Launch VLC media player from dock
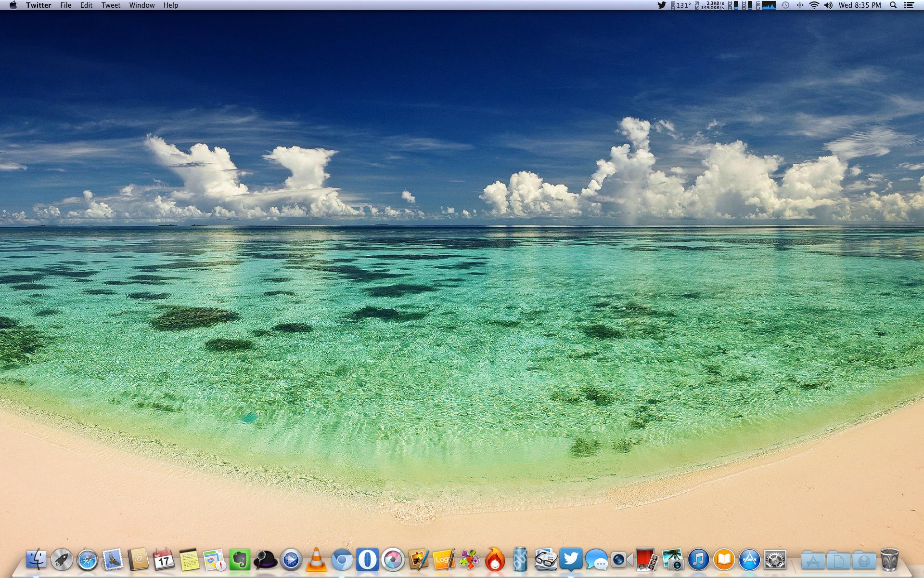 (x=316, y=560)
